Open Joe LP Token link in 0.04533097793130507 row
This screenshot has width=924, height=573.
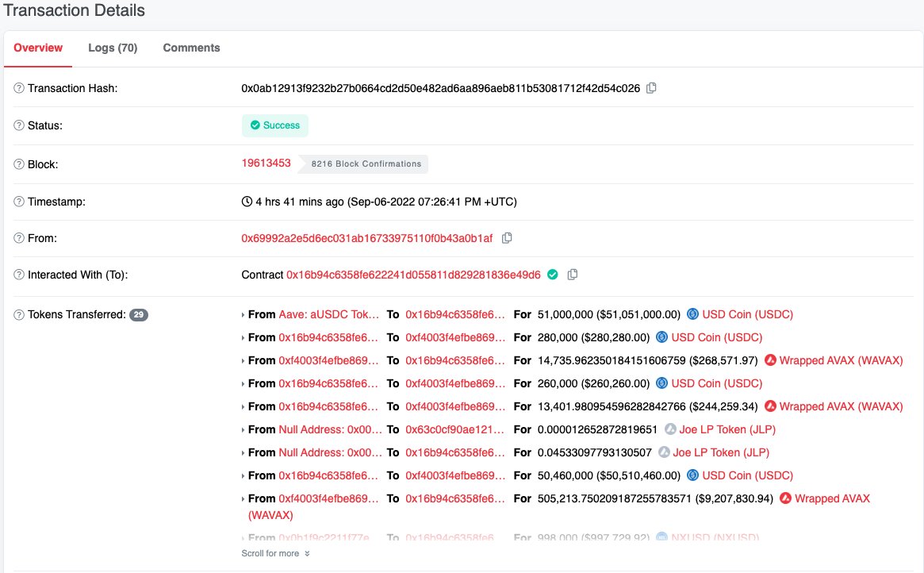click(721, 452)
